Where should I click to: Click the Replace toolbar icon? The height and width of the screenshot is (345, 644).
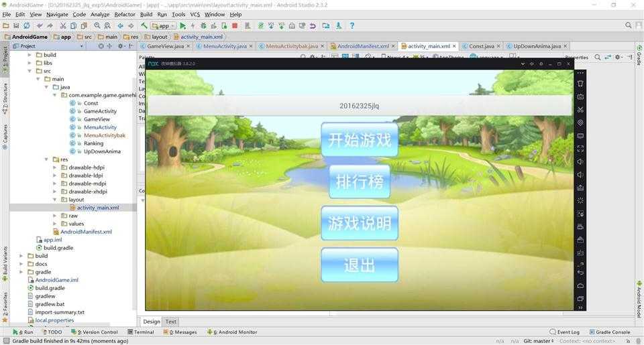[x=107, y=25]
